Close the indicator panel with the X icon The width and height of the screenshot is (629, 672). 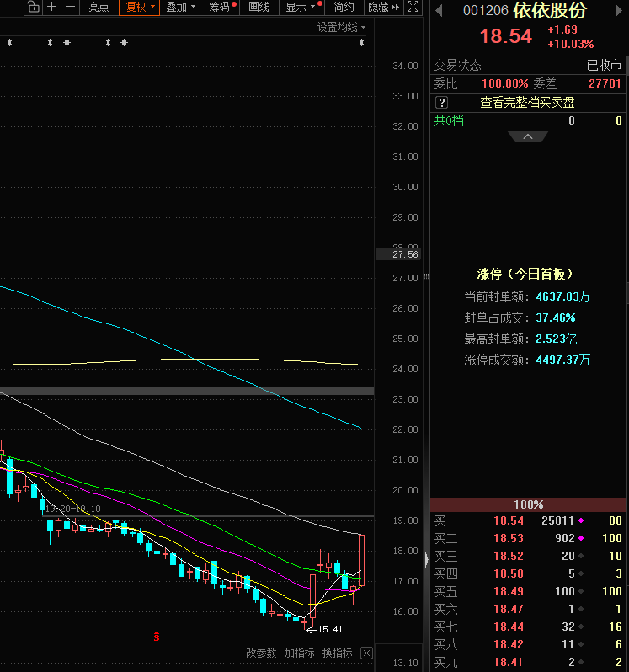(x=367, y=653)
